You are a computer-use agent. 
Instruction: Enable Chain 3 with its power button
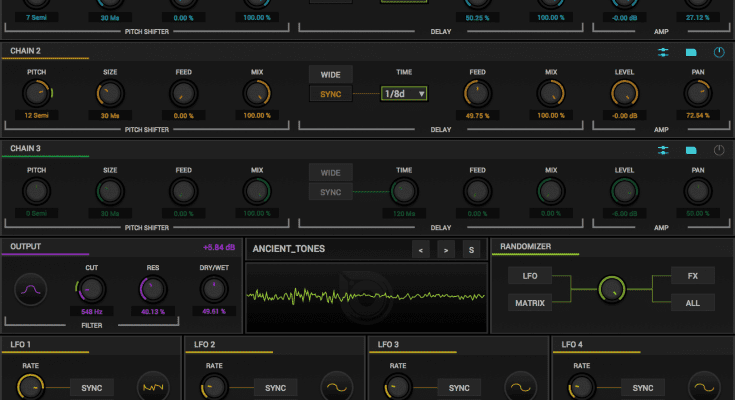tap(719, 151)
